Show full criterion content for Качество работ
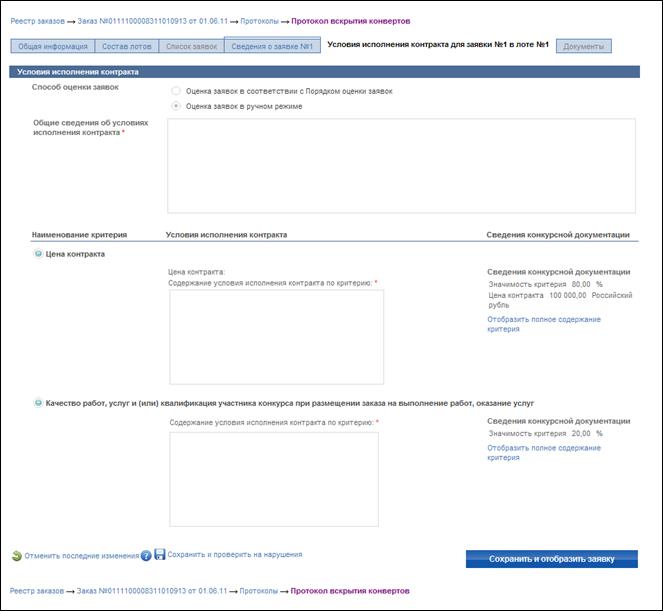The image size is (663, 611). tap(544, 452)
